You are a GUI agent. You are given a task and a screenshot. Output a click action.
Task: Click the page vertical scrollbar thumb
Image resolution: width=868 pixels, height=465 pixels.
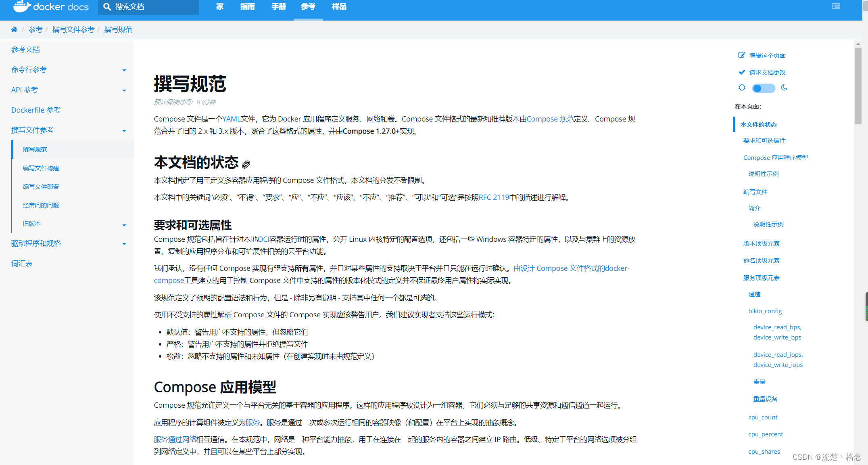point(858,86)
